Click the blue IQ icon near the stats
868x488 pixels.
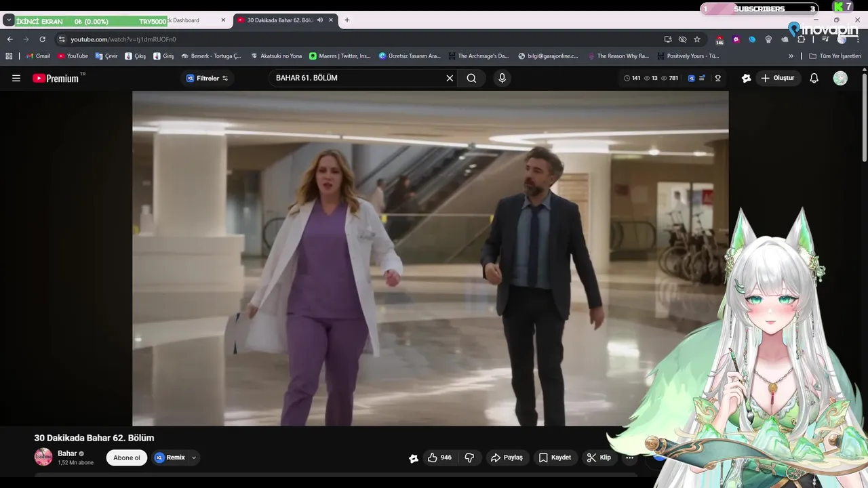pyautogui.click(x=691, y=78)
